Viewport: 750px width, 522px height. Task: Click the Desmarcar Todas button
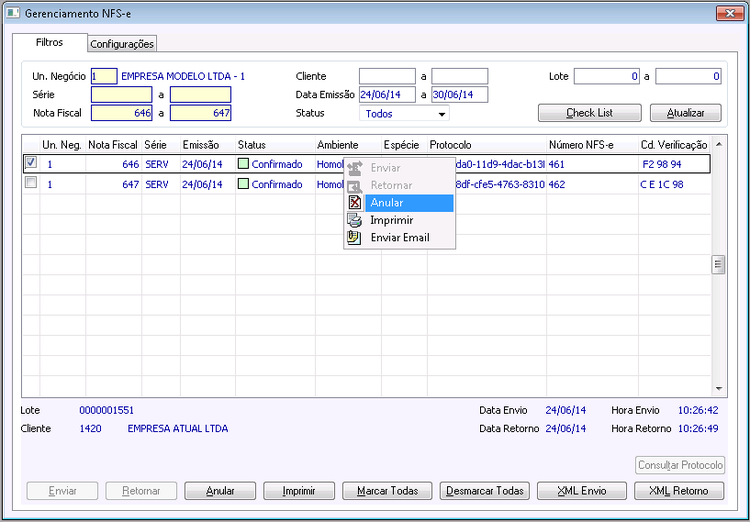coord(485,491)
